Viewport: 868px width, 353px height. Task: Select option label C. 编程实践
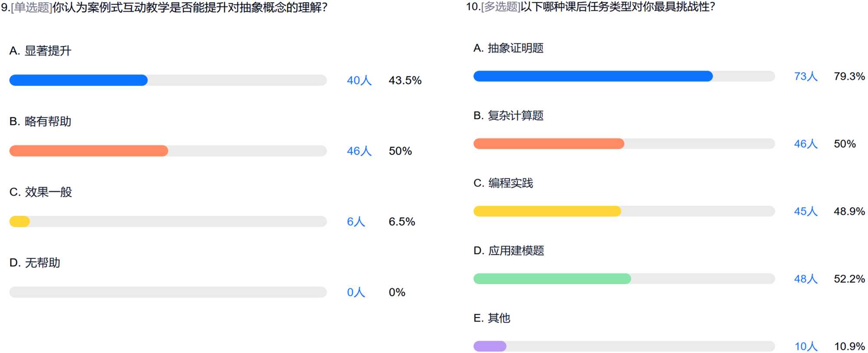point(503,183)
